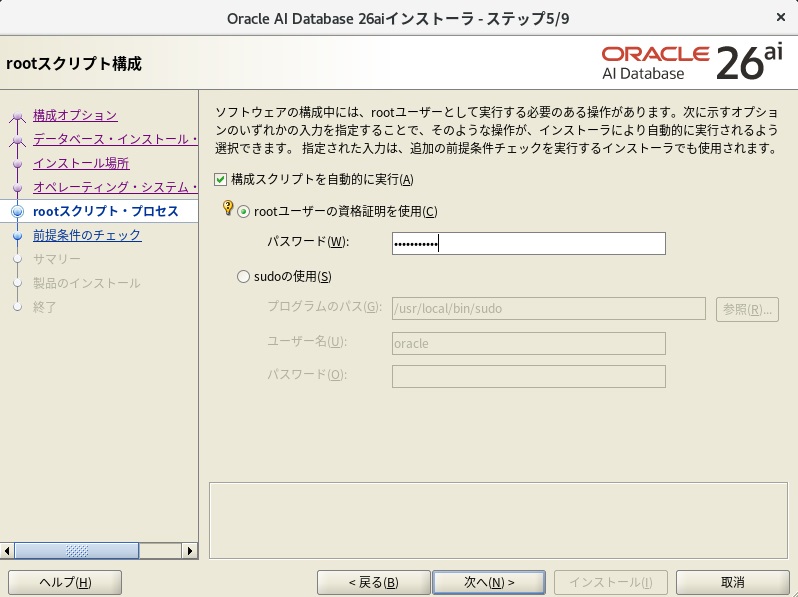Click the ユーザー名 field showing oracle

pos(529,344)
